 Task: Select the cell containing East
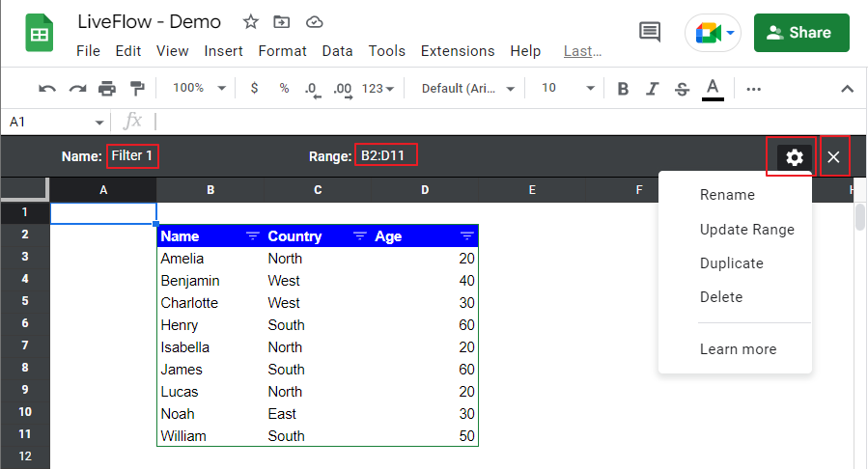318,414
